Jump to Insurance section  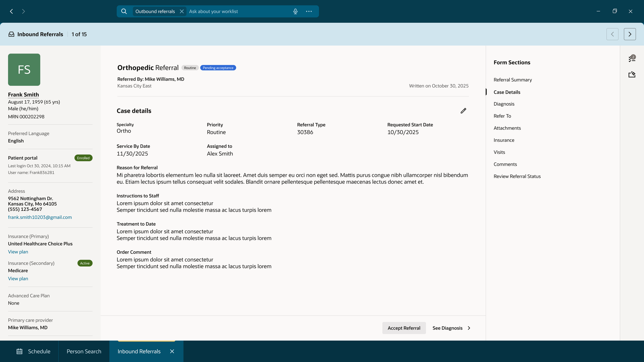[x=504, y=140]
